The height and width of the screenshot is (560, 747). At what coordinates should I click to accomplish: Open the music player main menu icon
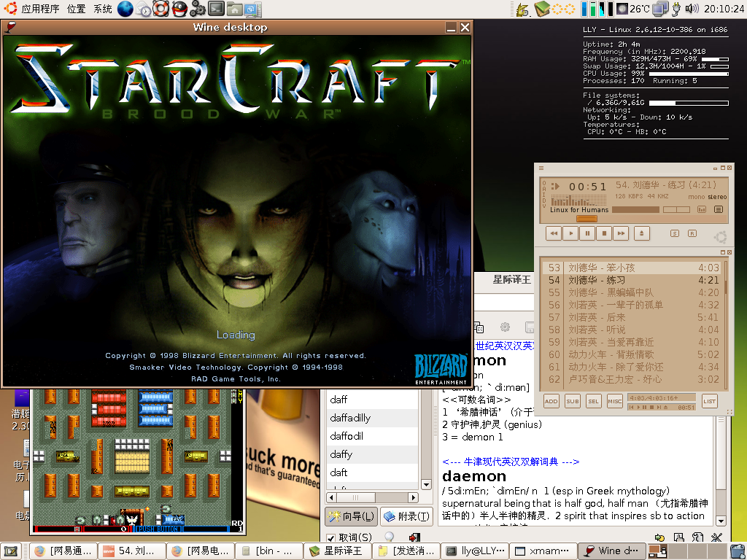pyautogui.click(x=542, y=168)
